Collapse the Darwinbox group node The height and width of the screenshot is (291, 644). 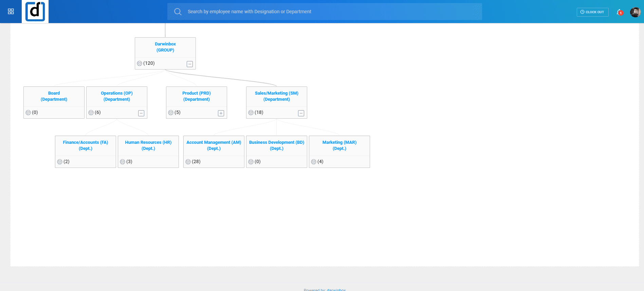pyautogui.click(x=190, y=64)
